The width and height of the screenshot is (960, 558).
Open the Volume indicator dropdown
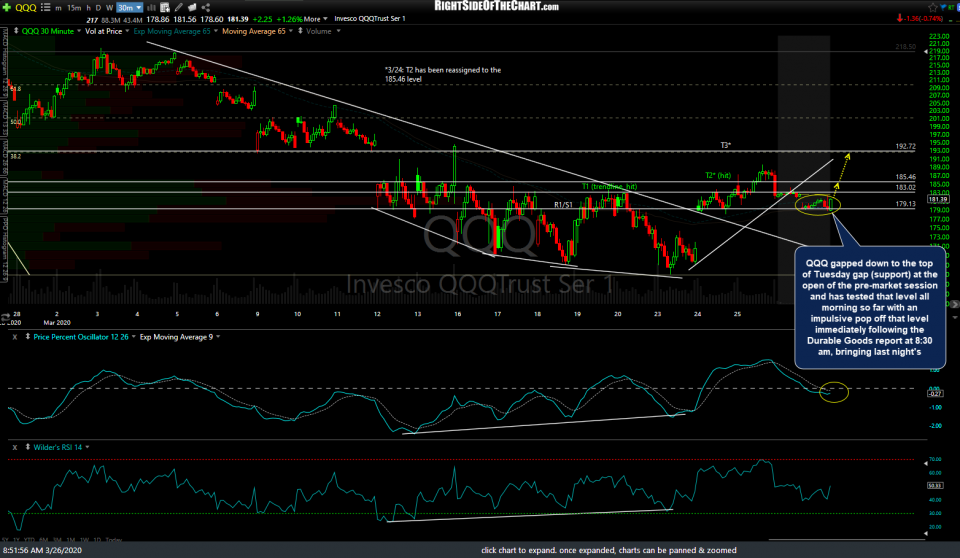point(338,31)
